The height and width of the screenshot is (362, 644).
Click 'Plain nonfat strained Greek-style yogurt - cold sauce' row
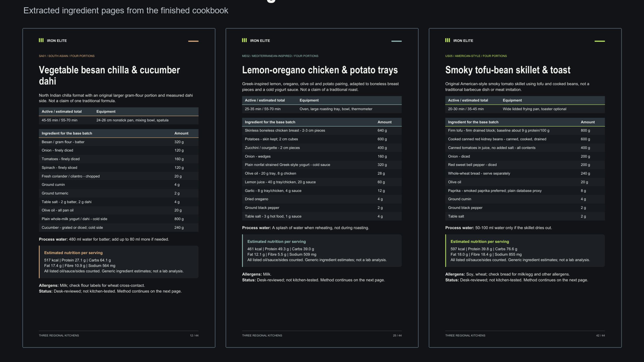(322, 165)
